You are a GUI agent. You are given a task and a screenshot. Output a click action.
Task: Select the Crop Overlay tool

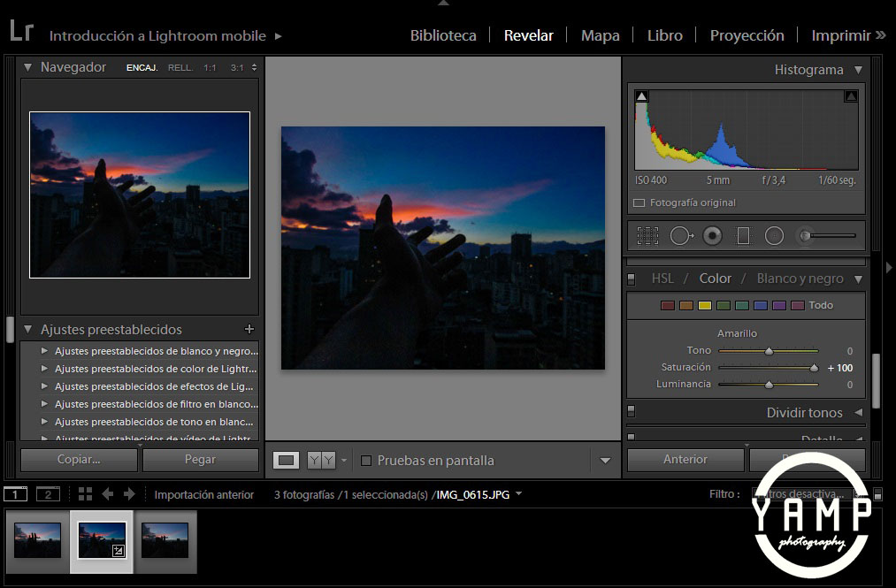pos(648,236)
